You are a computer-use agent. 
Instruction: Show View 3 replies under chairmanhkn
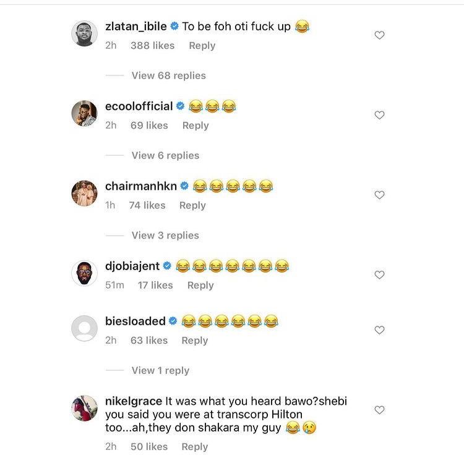165,235
